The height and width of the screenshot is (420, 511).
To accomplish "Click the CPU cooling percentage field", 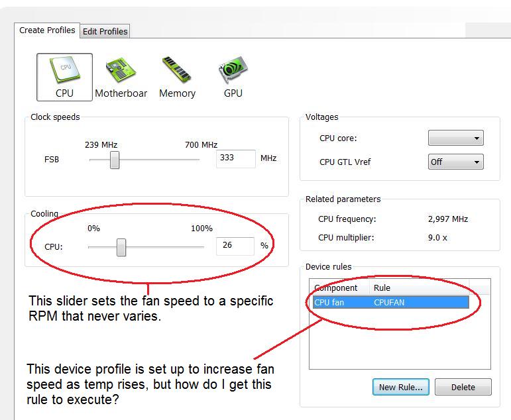I will click(235, 246).
